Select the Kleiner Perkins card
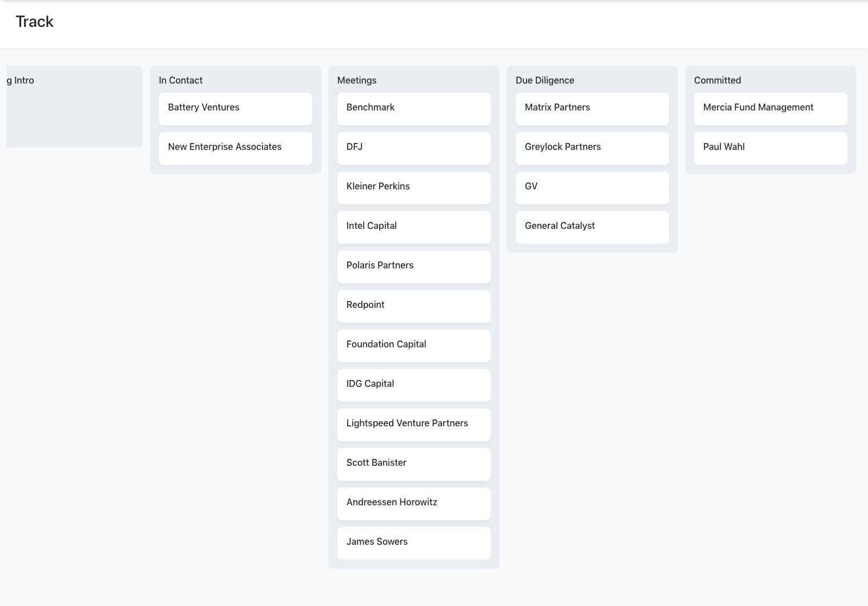The width and height of the screenshot is (868, 606). 414,188
